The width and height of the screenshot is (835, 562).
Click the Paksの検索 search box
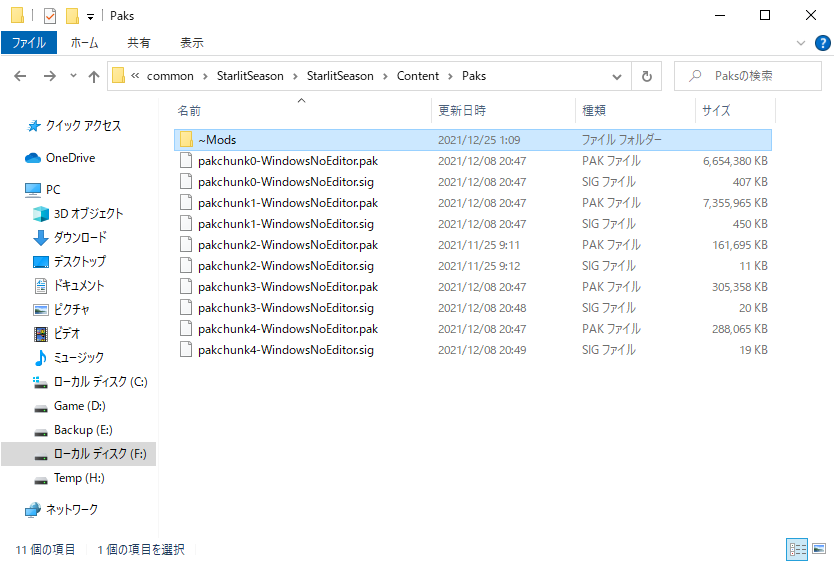[x=748, y=76]
